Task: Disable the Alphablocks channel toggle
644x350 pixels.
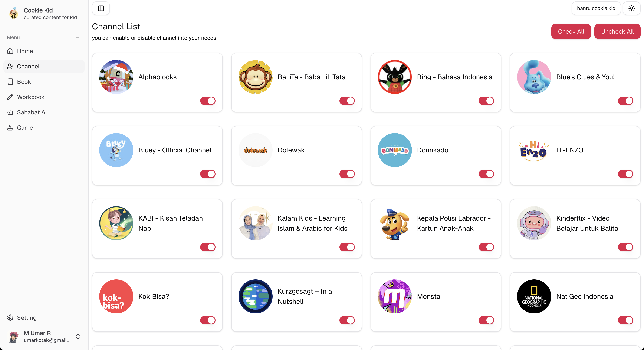Action: tap(208, 101)
